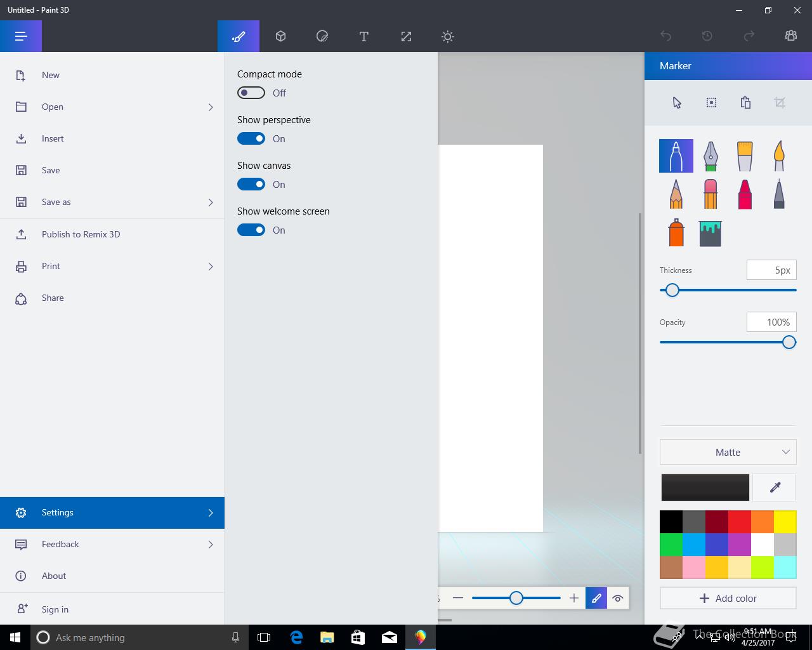Image resolution: width=812 pixels, height=650 pixels.
Task: Click the eyedropper color picker
Action: click(x=775, y=487)
